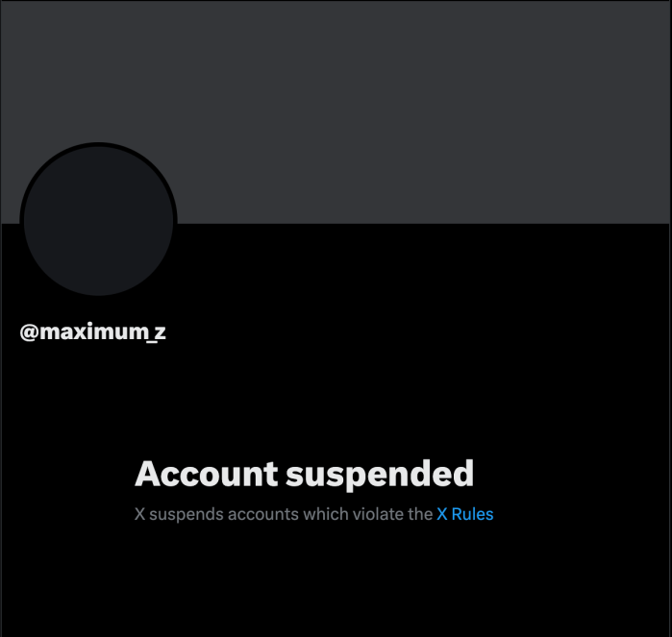The height and width of the screenshot is (637, 672).
Task: Click the "@" symbol of the handle
Action: click(x=29, y=332)
